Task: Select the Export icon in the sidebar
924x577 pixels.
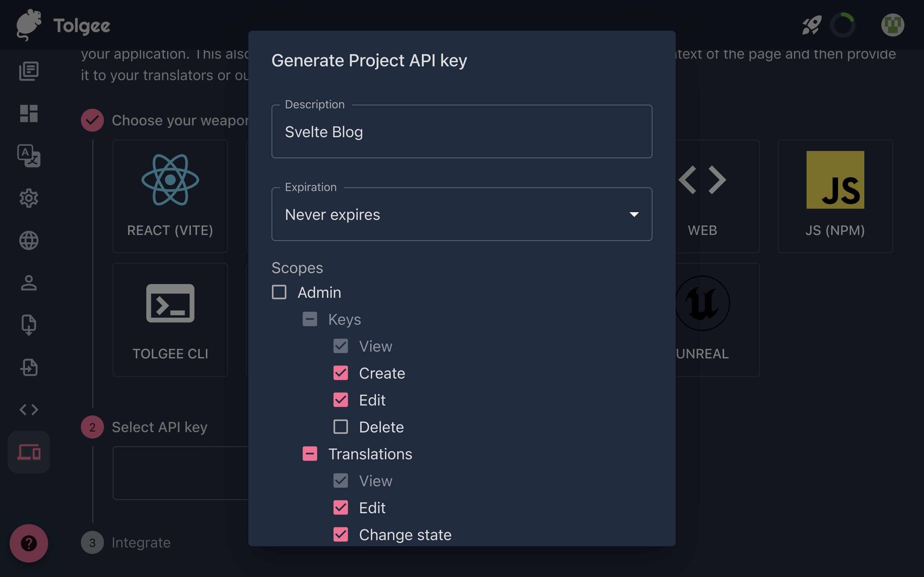Action: pyautogui.click(x=29, y=325)
